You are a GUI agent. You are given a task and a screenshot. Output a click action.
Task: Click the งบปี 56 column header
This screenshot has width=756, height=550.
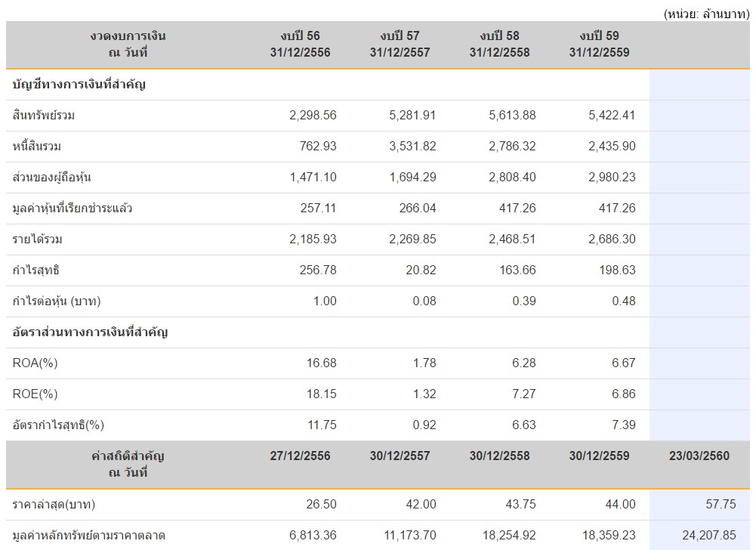coord(300,45)
